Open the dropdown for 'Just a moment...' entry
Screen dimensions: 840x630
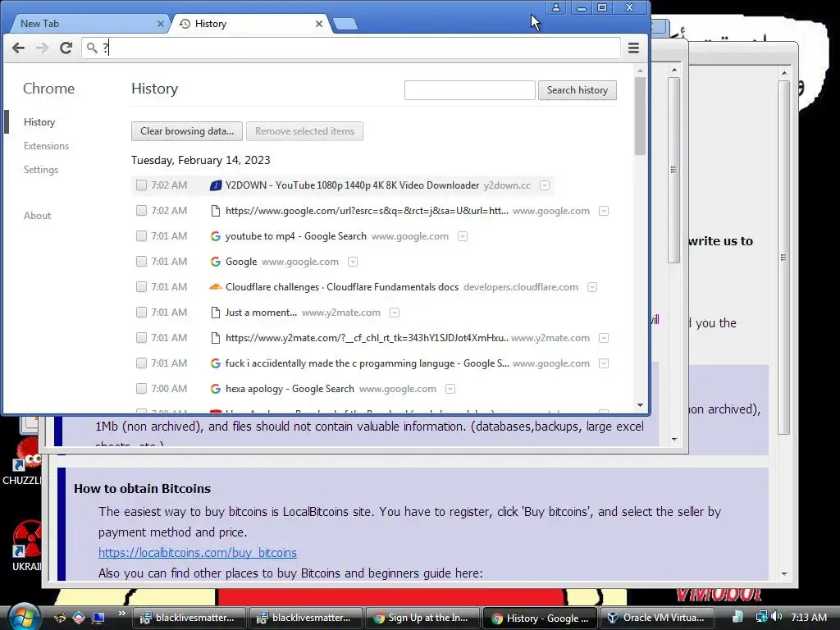point(395,313)
